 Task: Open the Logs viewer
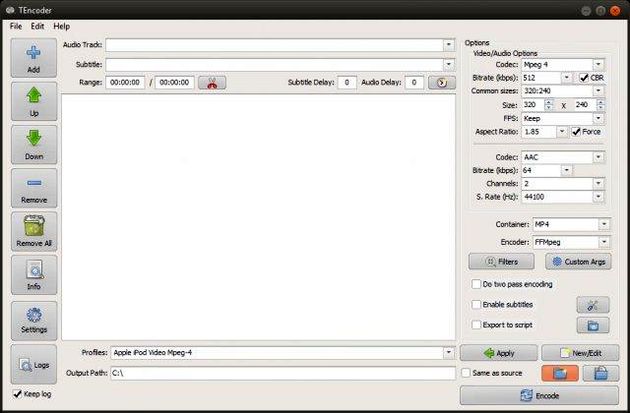(34, 364)
